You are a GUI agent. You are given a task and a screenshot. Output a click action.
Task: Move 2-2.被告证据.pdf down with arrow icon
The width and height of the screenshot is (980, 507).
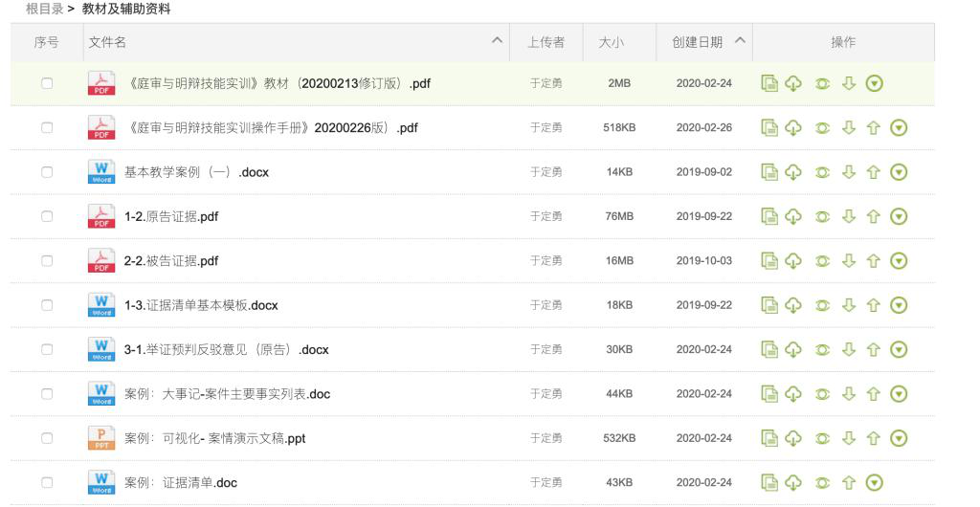(x=848, y=260)
